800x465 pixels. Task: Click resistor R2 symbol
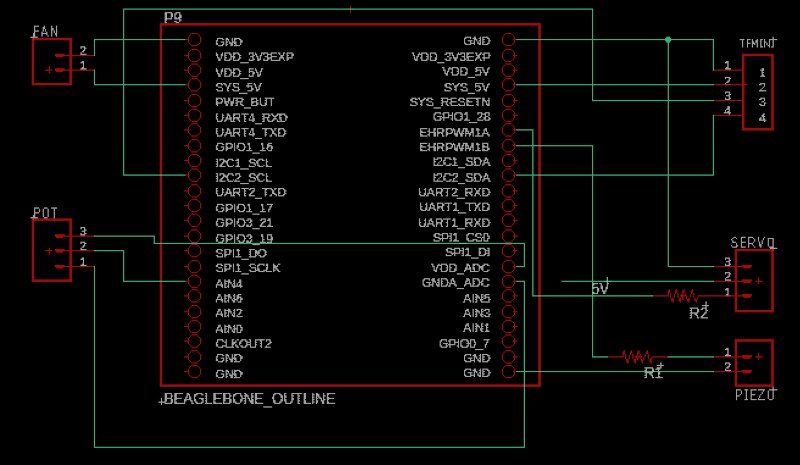point(683,296)
